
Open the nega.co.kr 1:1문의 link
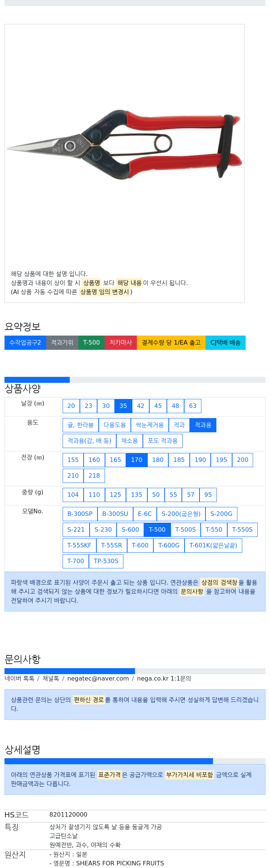click(164, 679)
